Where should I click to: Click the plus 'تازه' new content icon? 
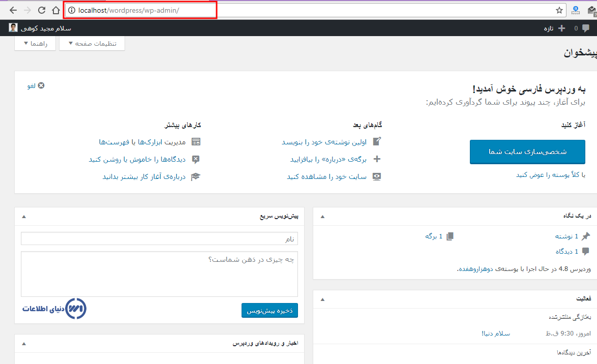coord(561,28)
